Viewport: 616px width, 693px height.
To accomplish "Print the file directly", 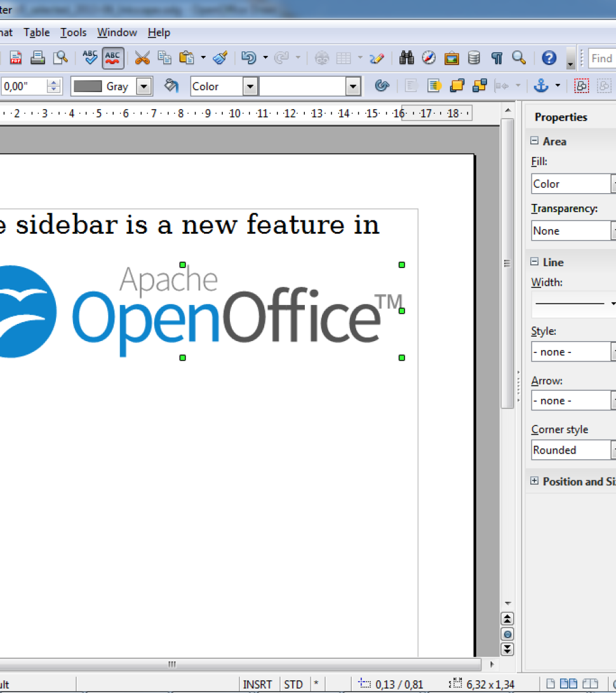I will [x=37, y=58].
